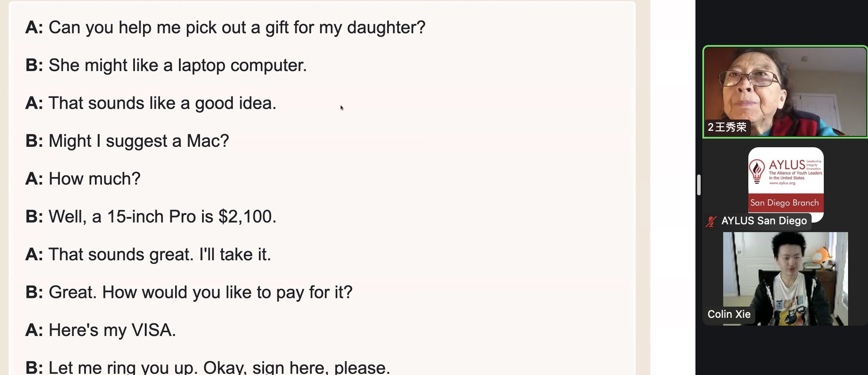Viewport: 868px width, 375px height.
Task: Click the "San Diego Branch" red banner
Action: [786, 203]
